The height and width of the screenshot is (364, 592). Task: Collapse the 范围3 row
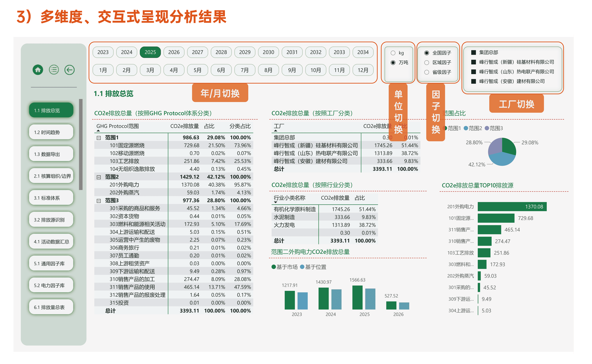pyautogui.click(x=99, y=201)
